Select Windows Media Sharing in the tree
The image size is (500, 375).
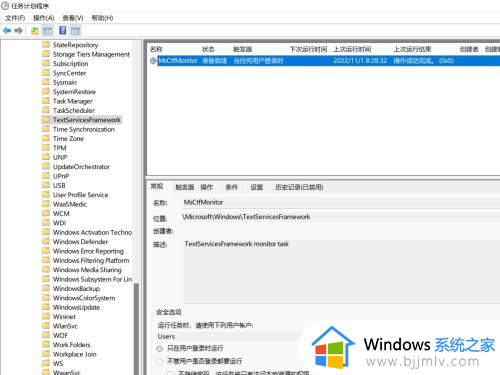pyautogui.click(x=87, y=269)
